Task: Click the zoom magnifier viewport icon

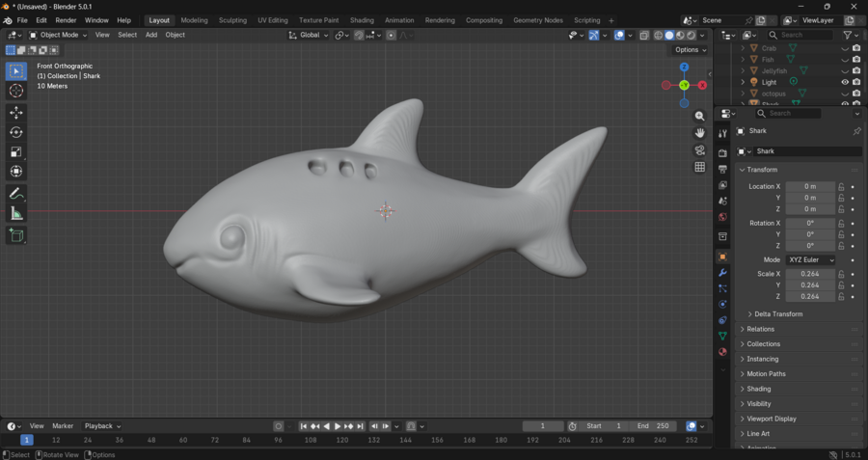Action: pyautogui.click(x=700, y=116)
